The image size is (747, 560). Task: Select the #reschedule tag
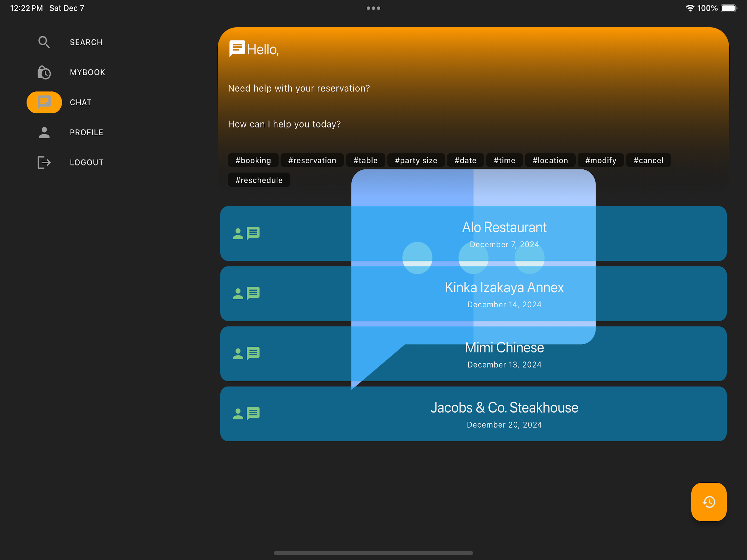[x=259, y=180]
